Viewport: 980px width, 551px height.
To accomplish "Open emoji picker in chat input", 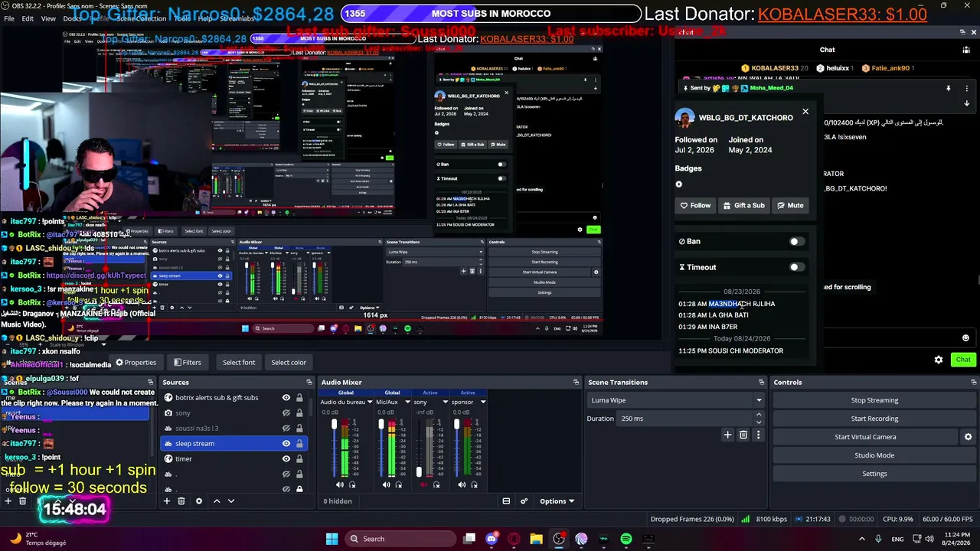I will (965, 338).
